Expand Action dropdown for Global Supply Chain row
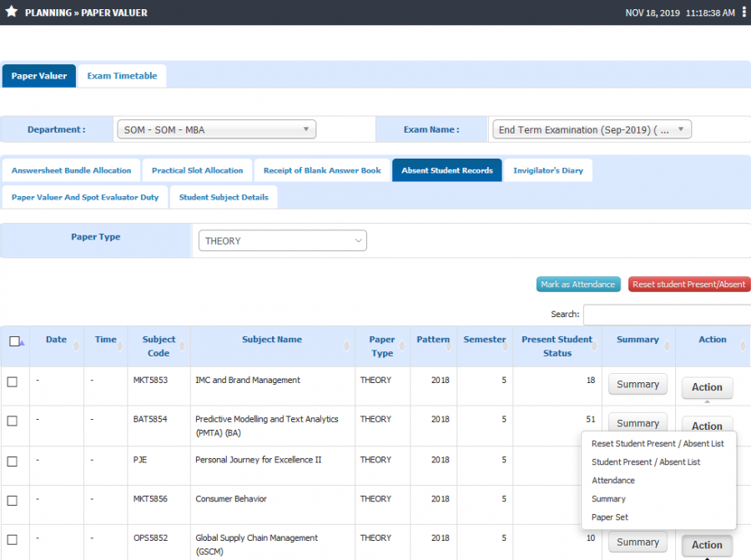Screen dimensions: 751x560 (707, 545)
